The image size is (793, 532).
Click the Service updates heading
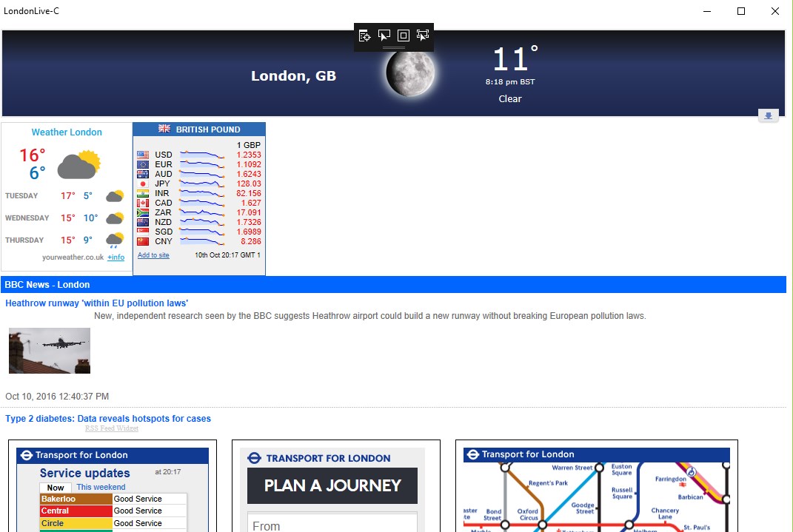point(85,473)
